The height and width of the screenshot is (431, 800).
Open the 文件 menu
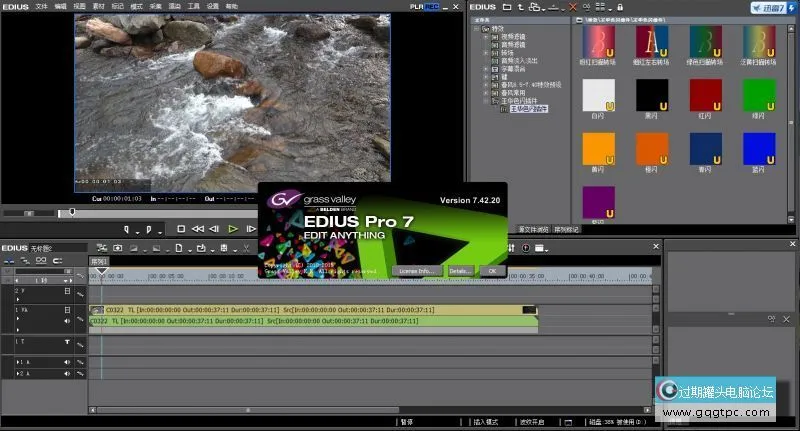[x=41, y=6]
